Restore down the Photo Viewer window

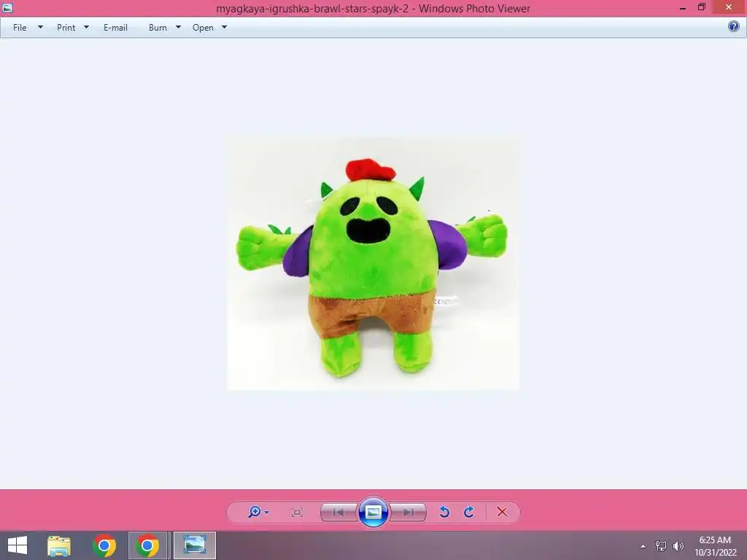[701, 7]
